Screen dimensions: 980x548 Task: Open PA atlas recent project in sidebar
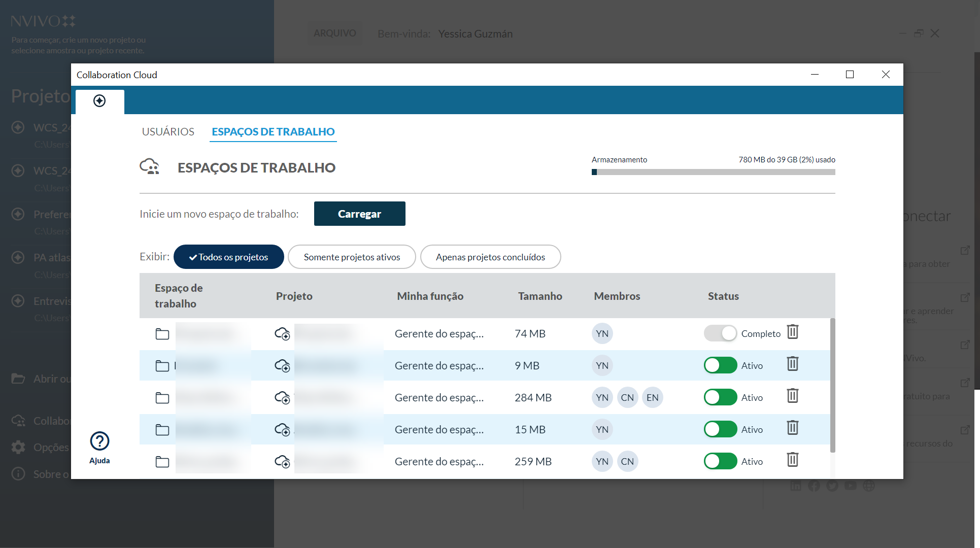coord(41,258)
